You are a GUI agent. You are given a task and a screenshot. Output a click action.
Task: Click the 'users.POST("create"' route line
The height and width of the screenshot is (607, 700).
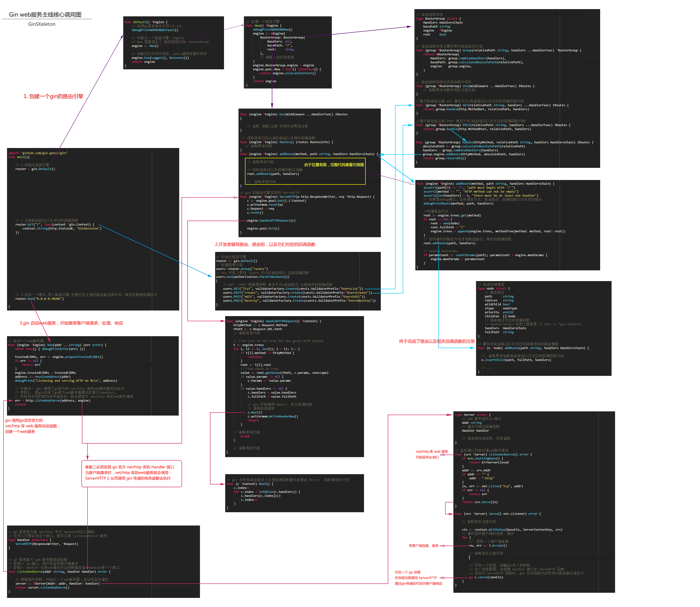[297, 293]
